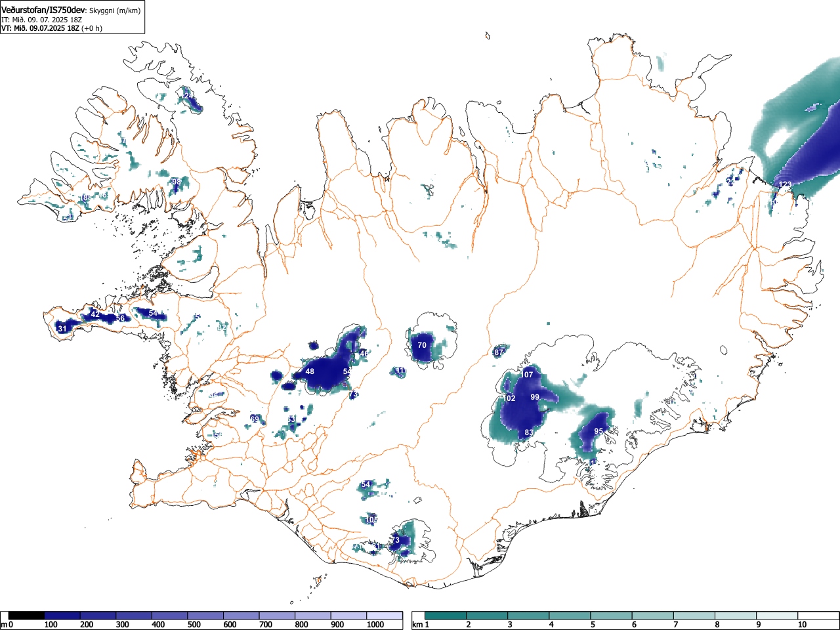The width and height of the screenshot is (840, 630).
Task: Click the "31" value on the western peninsula
Action: point(62,329)
